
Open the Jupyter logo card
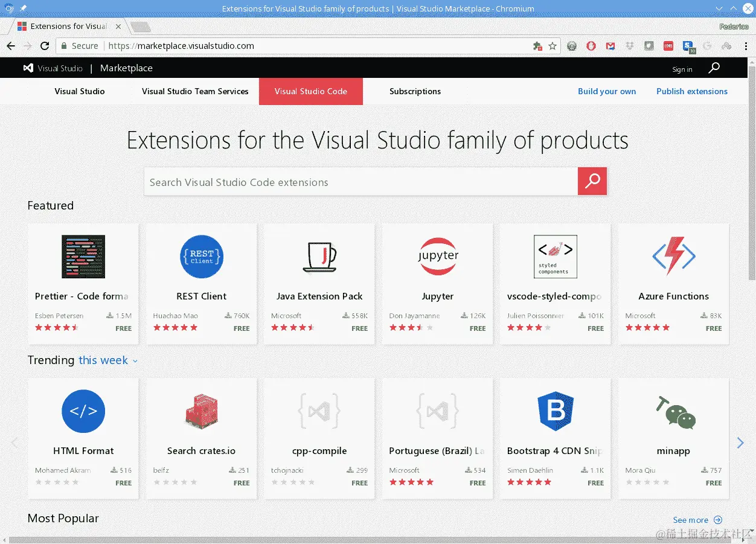[x=438, y=257]
